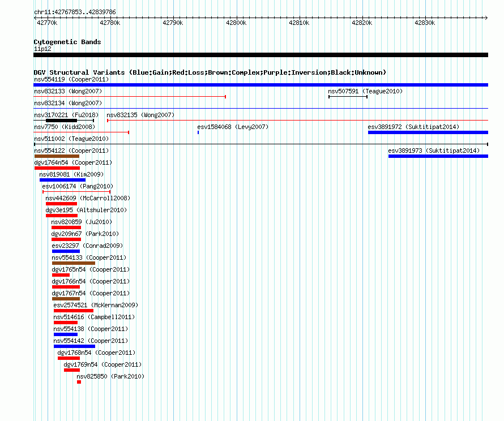Click the nsv832133 (Wong2007) variant label
Screen dimensions: 504x421
point(68,91)
